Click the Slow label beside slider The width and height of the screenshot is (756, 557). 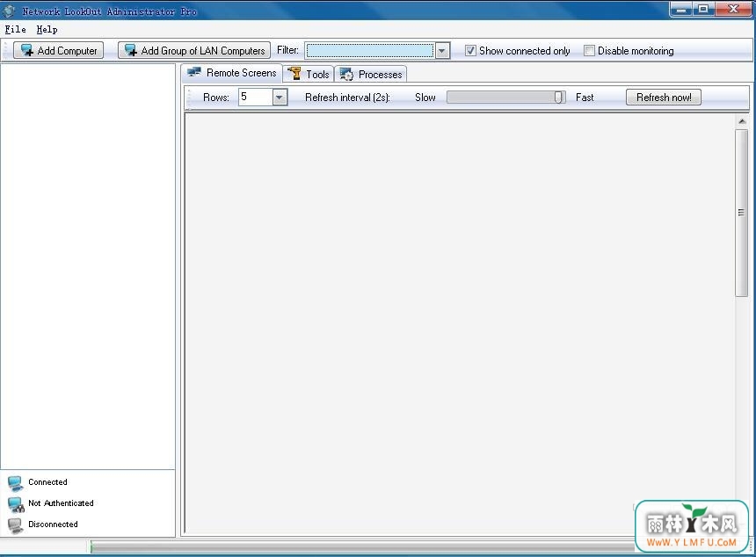click(425, 98)
